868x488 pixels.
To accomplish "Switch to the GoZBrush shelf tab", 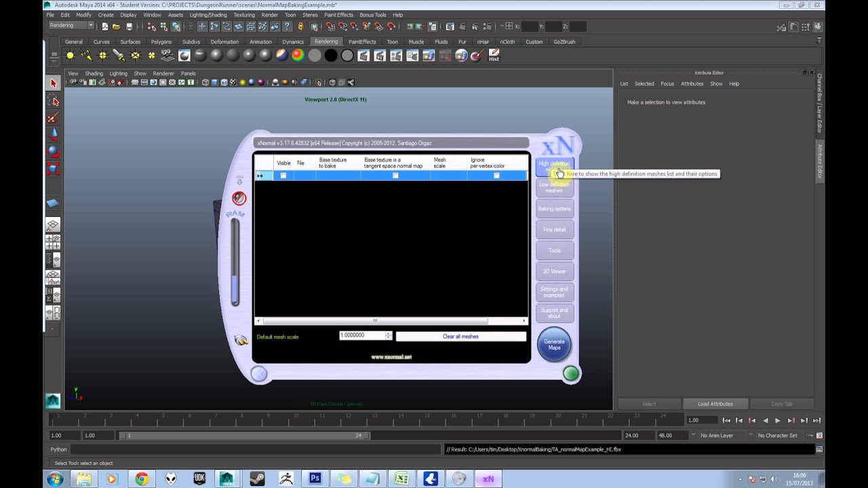I will pyautogui.click(x=564, y=41).
